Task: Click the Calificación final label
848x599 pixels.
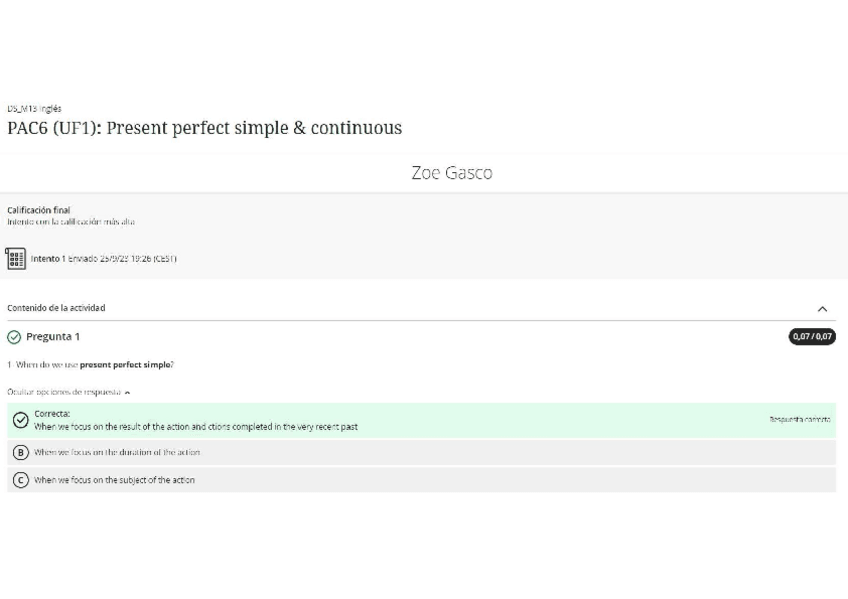Action: coord(39,210)
